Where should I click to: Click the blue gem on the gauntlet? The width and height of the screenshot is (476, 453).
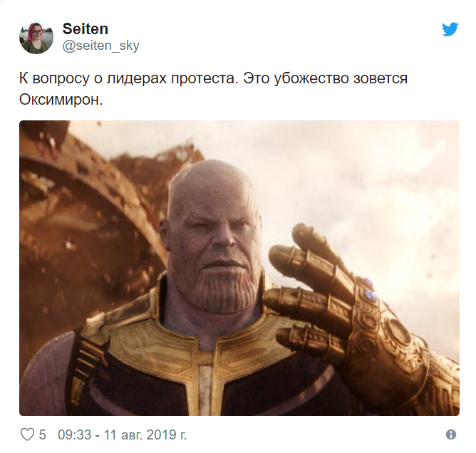[x=371, y=293]
